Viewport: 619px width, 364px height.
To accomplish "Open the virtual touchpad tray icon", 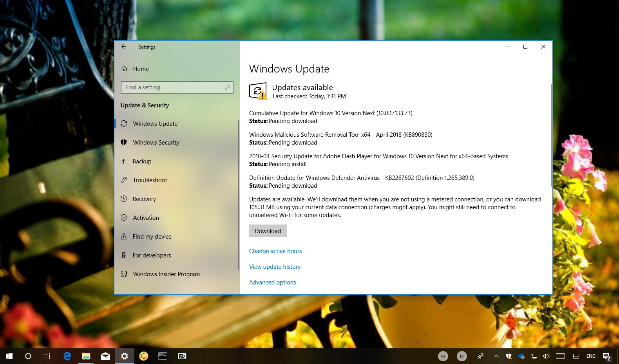I will coord(576,356).
